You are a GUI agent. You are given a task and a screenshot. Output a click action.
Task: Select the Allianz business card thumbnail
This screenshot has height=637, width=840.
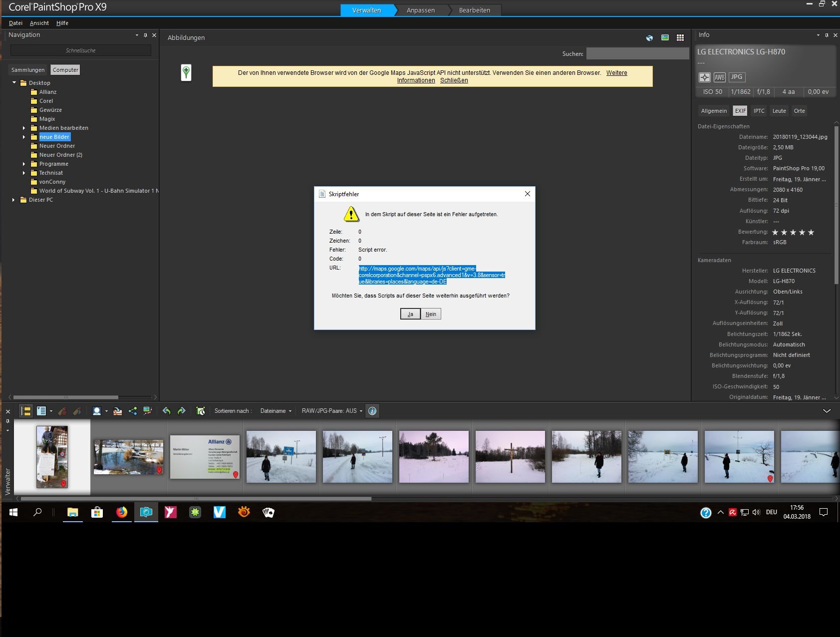tap(205, 457)
